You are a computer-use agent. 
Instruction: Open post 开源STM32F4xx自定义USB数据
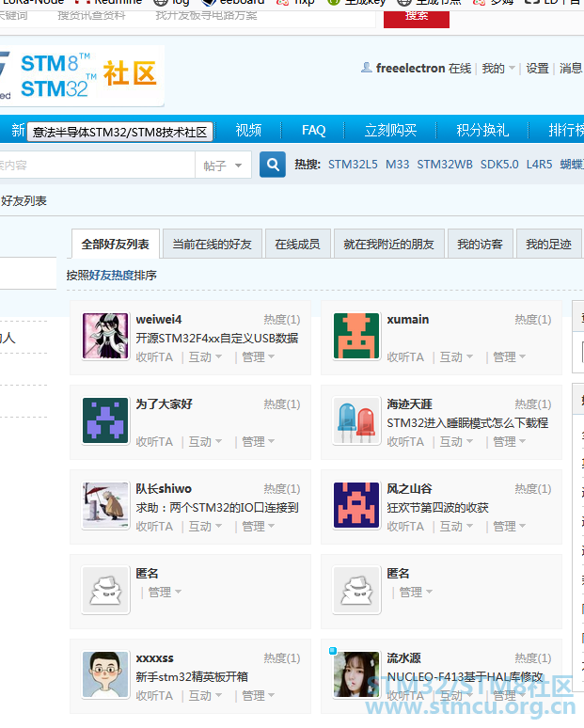click(217, 338)
